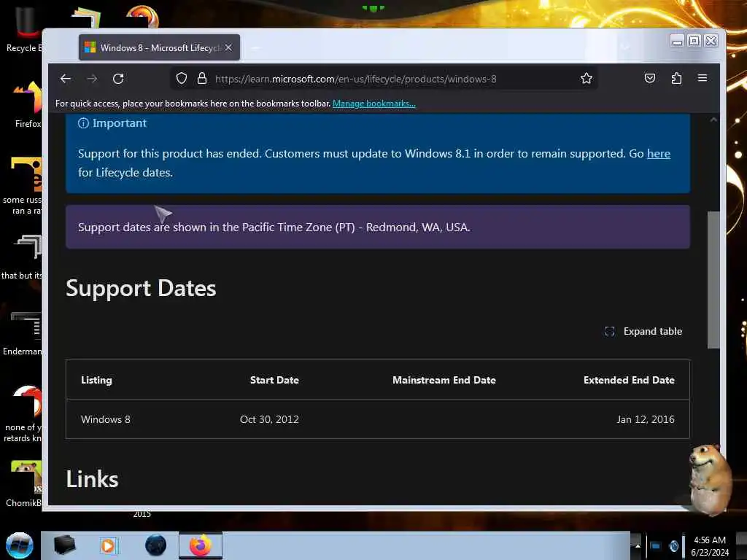
Task: Click the Expand table button
Action: tap(643, 332)
